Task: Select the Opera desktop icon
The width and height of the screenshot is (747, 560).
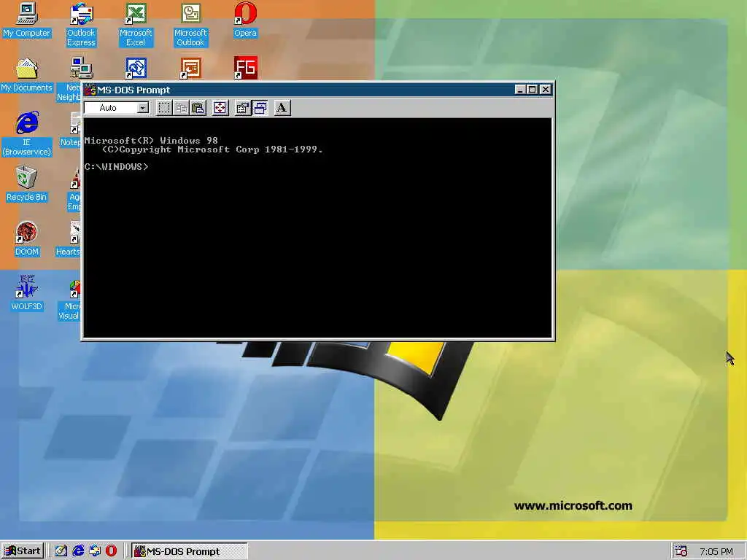Action: click(245, 20)
